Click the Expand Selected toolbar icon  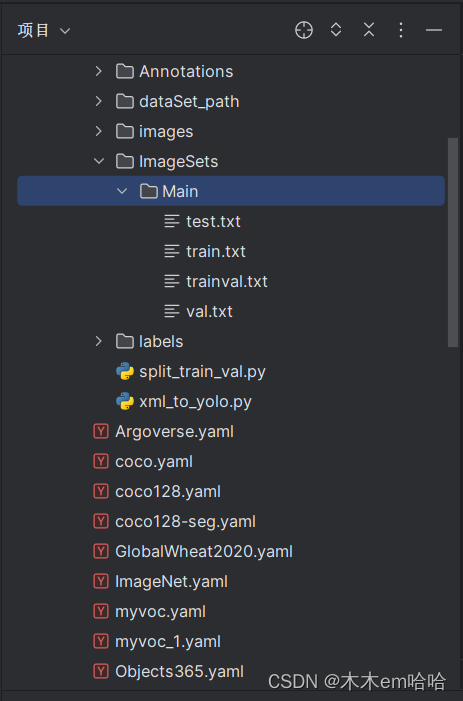(x=336, y=30)
